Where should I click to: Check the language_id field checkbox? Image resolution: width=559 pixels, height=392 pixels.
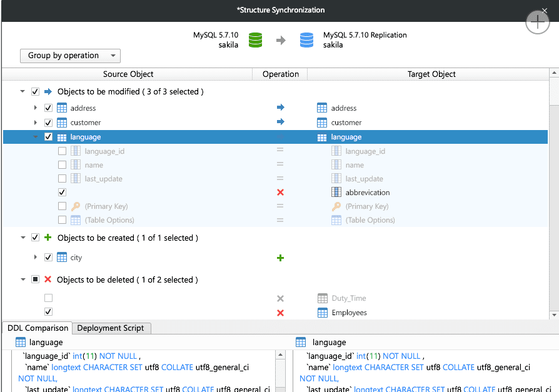[61, 150]
